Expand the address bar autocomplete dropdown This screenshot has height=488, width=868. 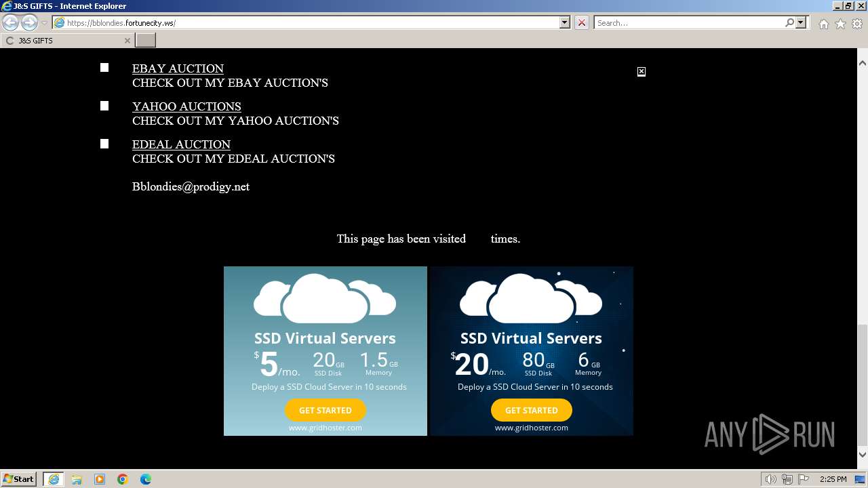coord(564,23)
